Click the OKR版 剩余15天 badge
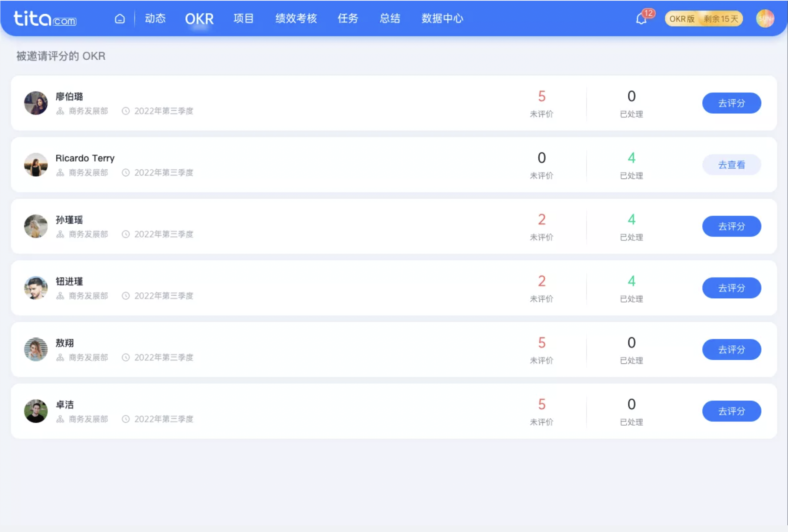788x532 pixels. click(x=704, y=19)
